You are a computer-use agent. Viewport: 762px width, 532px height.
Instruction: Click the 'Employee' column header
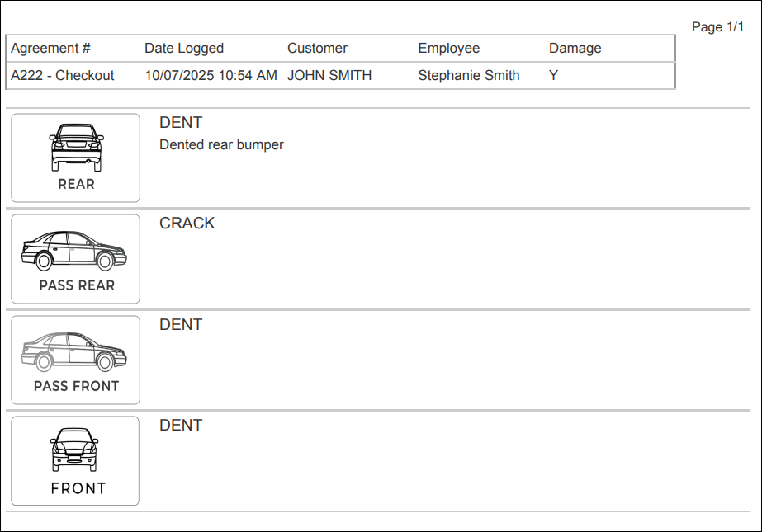coord(448,49)
